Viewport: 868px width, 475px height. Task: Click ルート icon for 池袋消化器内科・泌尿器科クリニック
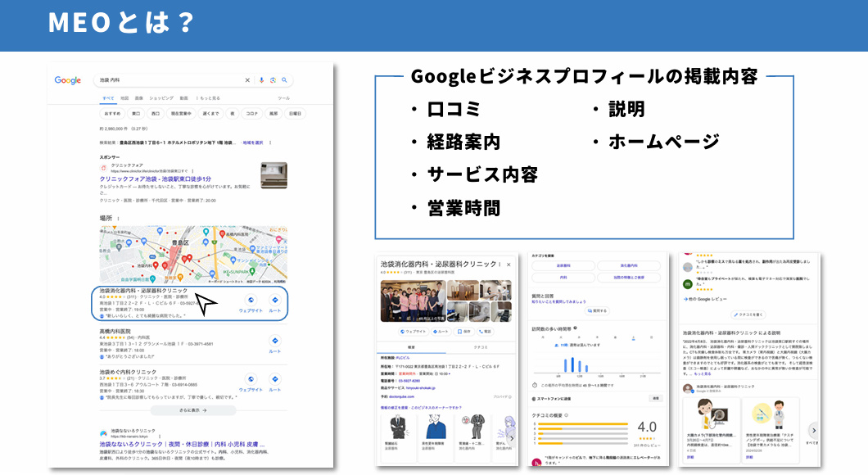(275, 301)
